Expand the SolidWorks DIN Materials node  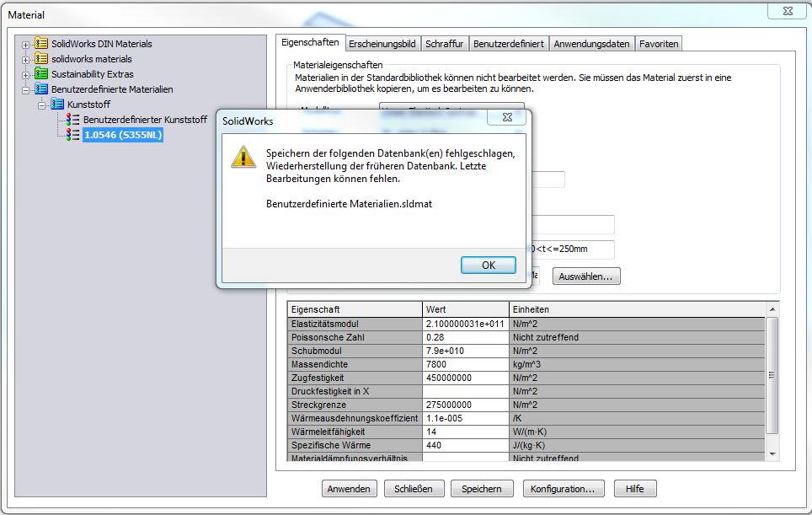point(25,45)
